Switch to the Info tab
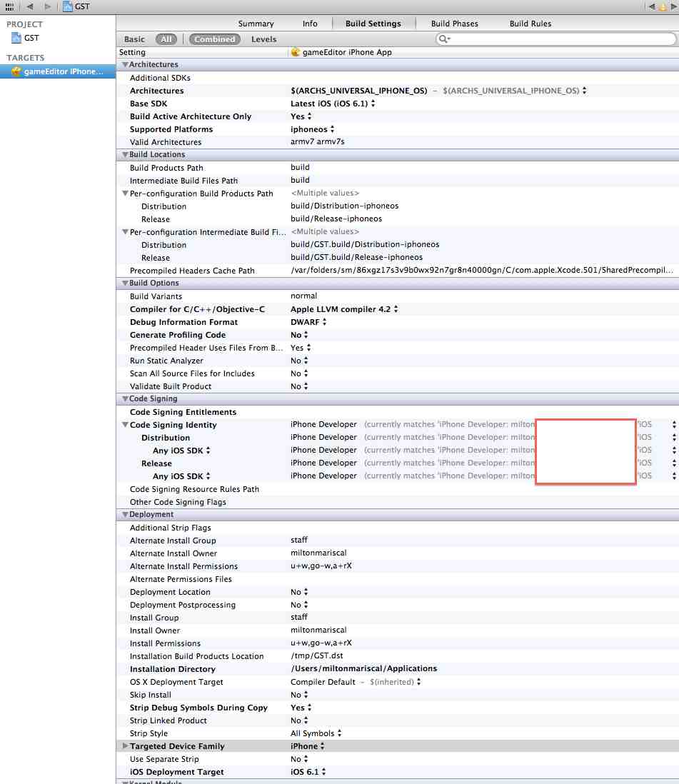The width and height of the screenshot is (679, 784). click(310, 24)
